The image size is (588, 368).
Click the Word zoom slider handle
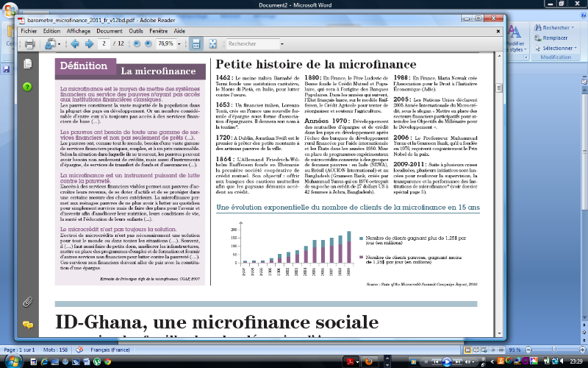pos(554,350)
